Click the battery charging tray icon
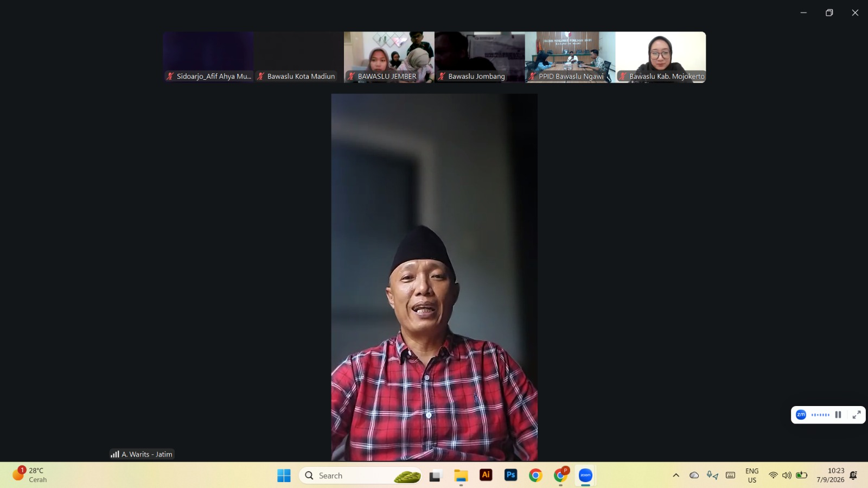This screenshot has height=488, width=868. 801,476
